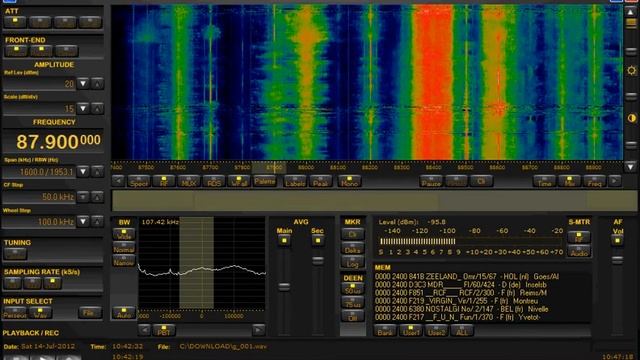Click the lit ATT attenuator button
Viewport: 640px width, 360px height.
click(x=15, y=22)
